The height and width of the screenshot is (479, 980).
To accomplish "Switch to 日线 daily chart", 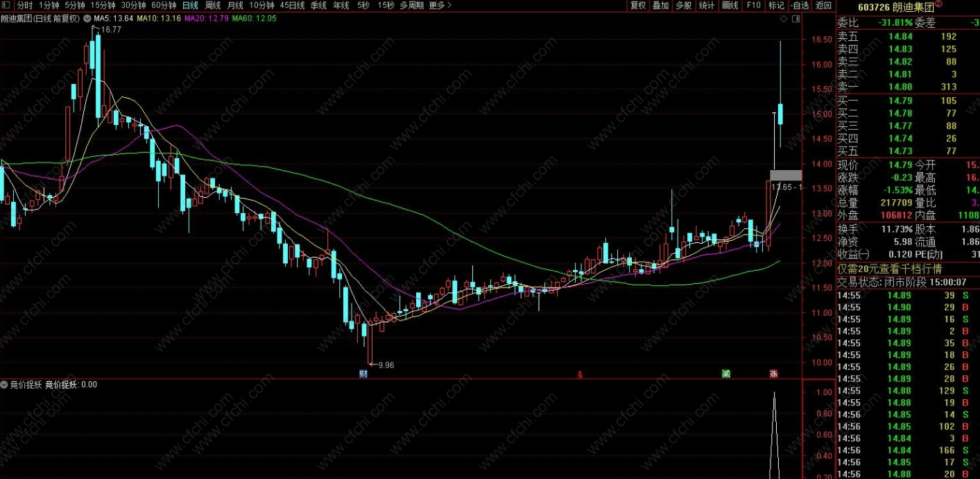I will click(190, 6).
